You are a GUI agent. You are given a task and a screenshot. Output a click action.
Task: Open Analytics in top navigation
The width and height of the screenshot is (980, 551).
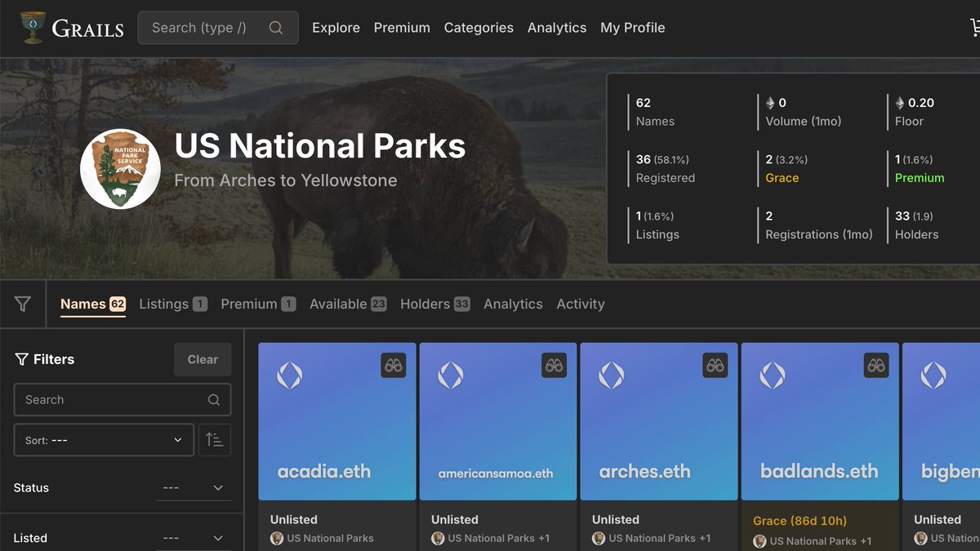[x=557, y=28]
